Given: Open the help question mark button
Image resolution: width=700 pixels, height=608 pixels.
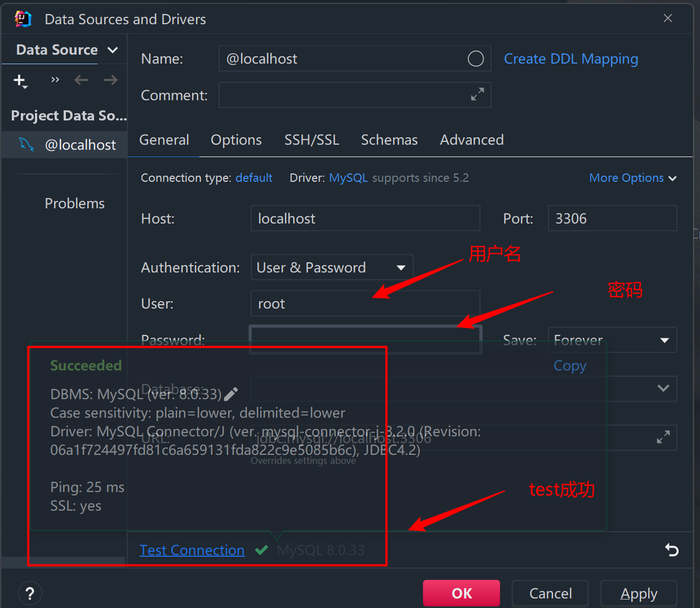Looking at the screenshot, I should [x=30, y=593].
